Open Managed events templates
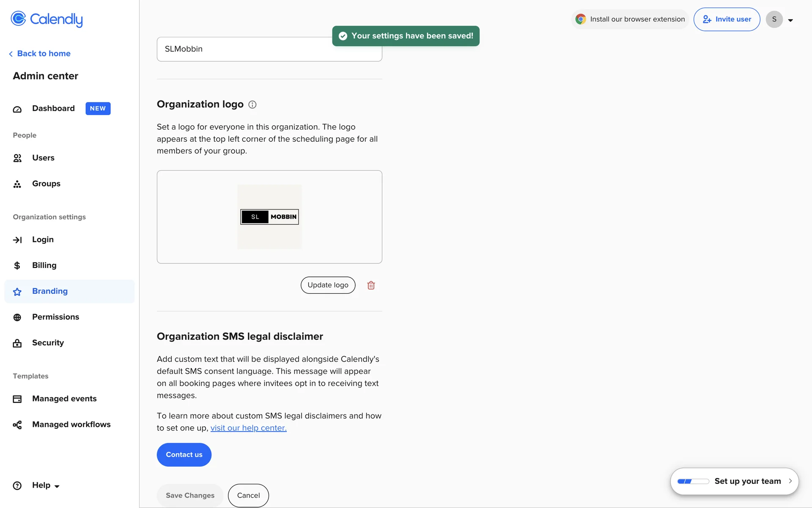The image size is (812, 508). (64, 399)
